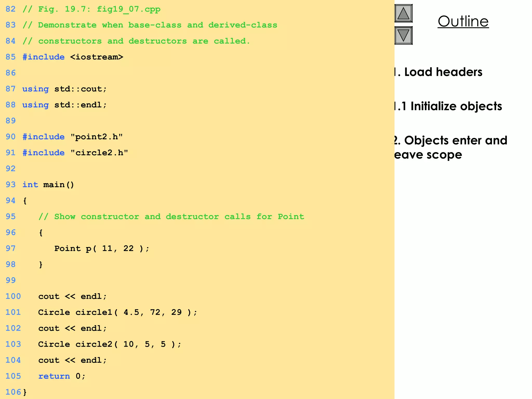
Task: Click comment 'constructors and destructors are called.'
Action: [136, 41]
